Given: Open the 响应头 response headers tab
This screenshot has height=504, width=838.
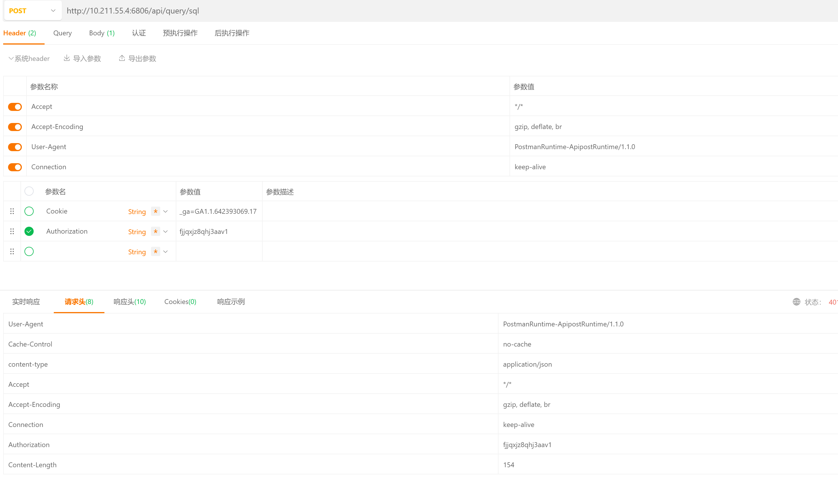Looking at the screenshot, I should pos(129,302).
